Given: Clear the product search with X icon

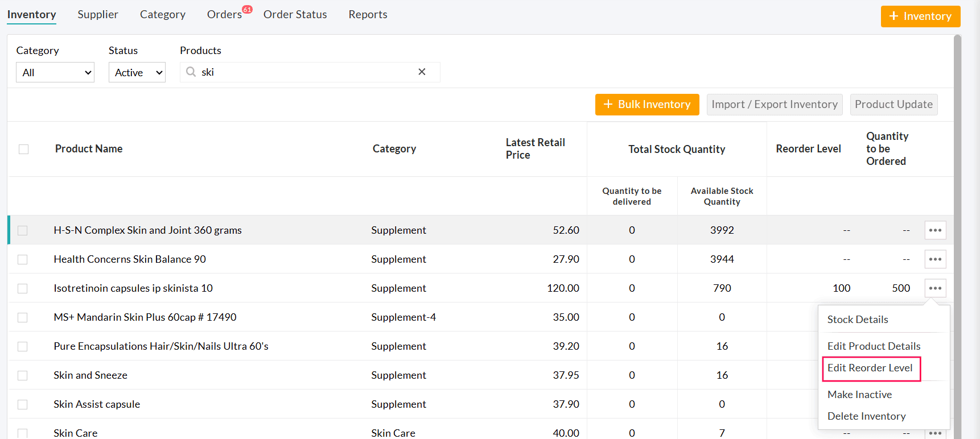Looking at the screenshot, I should point(422,72).
